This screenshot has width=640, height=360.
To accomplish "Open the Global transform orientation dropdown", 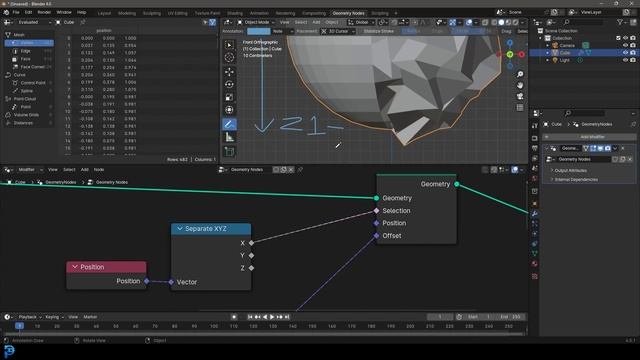I will (x=362, y=22).
